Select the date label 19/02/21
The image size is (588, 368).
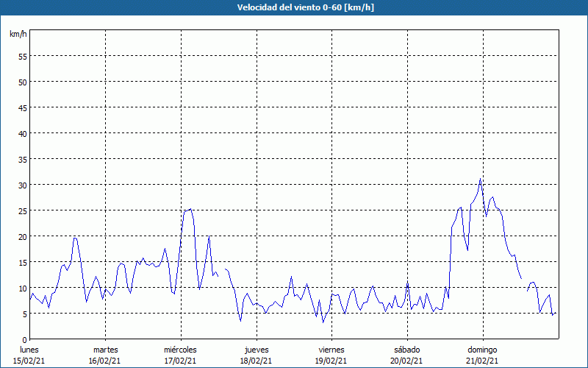[331, 361]
